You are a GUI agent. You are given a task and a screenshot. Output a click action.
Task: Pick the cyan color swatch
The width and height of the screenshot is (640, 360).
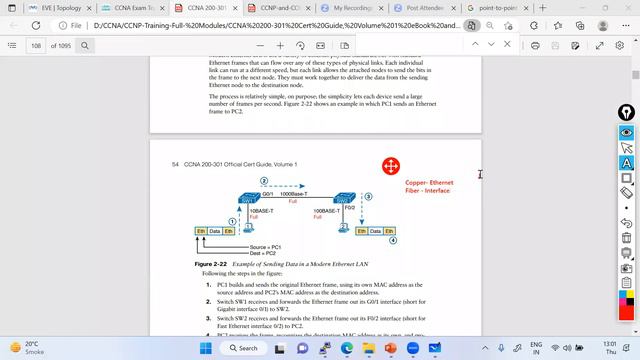pyautogui.click(x=623, y=294)
